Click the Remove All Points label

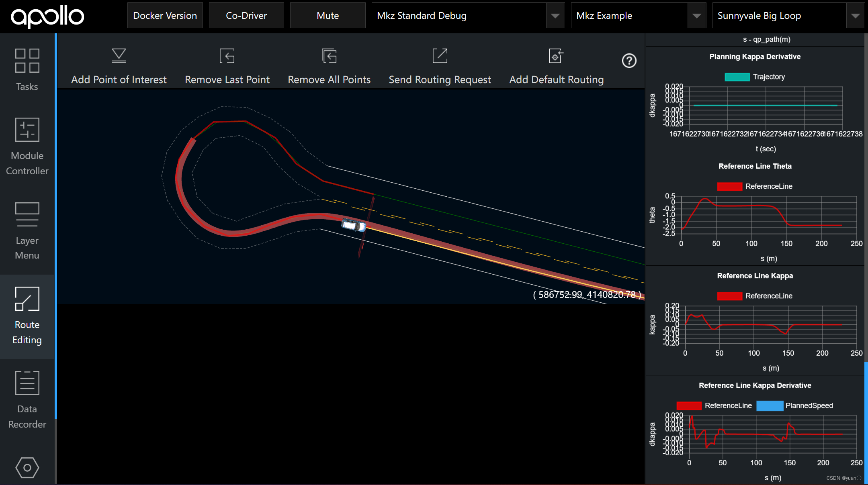tap(329, 79)
